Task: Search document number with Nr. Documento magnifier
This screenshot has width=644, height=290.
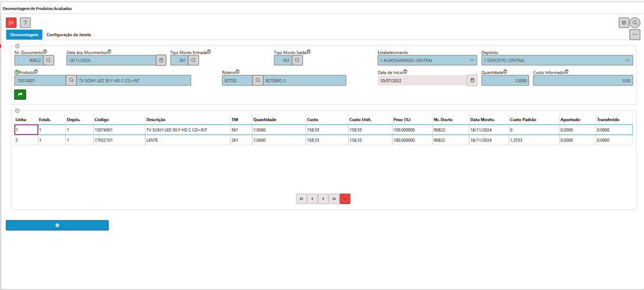Action: tap(49, 60)
